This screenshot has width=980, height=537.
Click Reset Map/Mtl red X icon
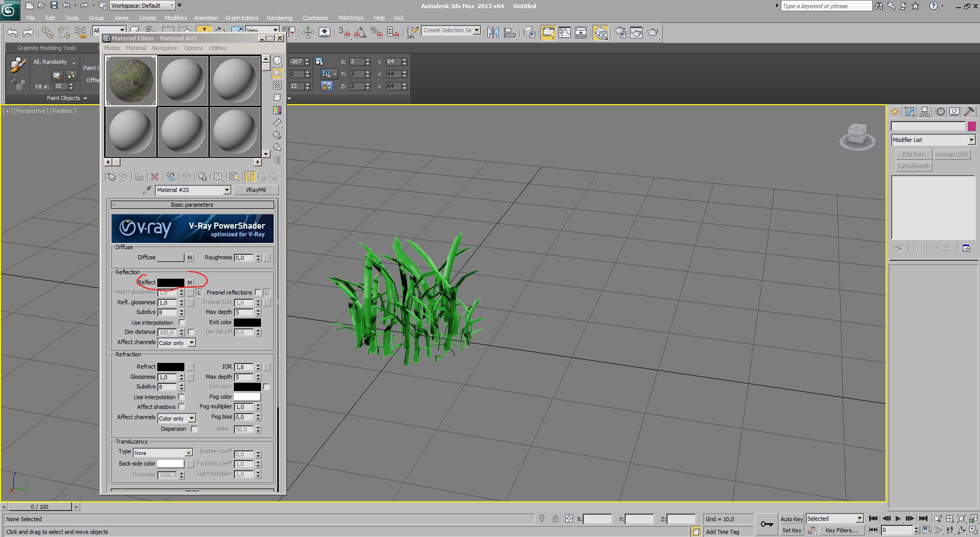(155, 177)
